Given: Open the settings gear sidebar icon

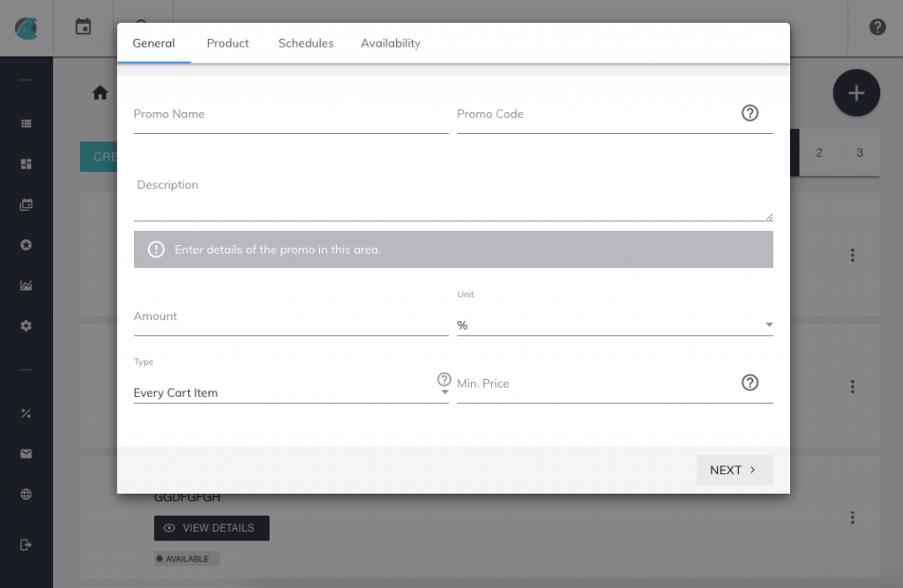Looking at the screenshot, I should click(26, 325).
